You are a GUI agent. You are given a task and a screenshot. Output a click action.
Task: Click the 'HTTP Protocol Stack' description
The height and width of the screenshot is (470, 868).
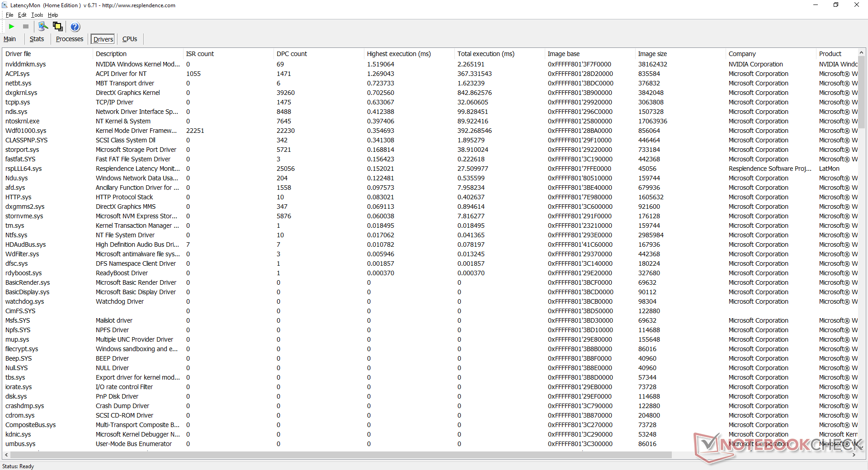coord(124,197)
